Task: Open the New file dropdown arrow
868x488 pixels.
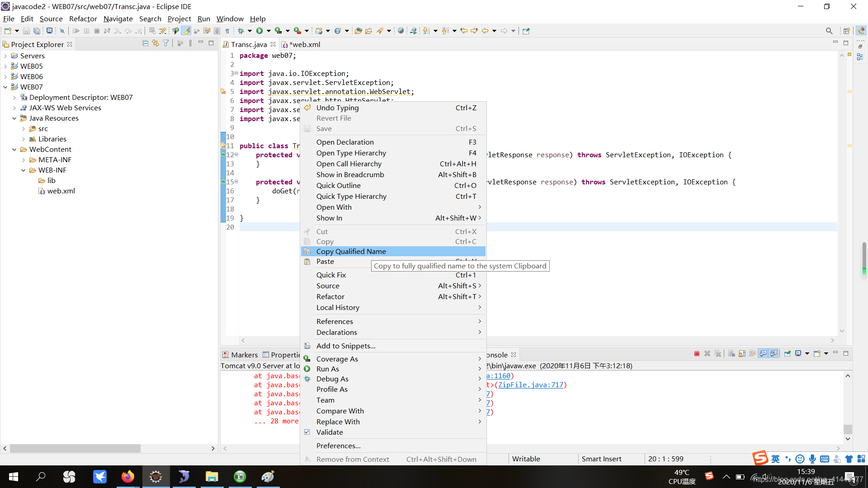Action: 17,31
